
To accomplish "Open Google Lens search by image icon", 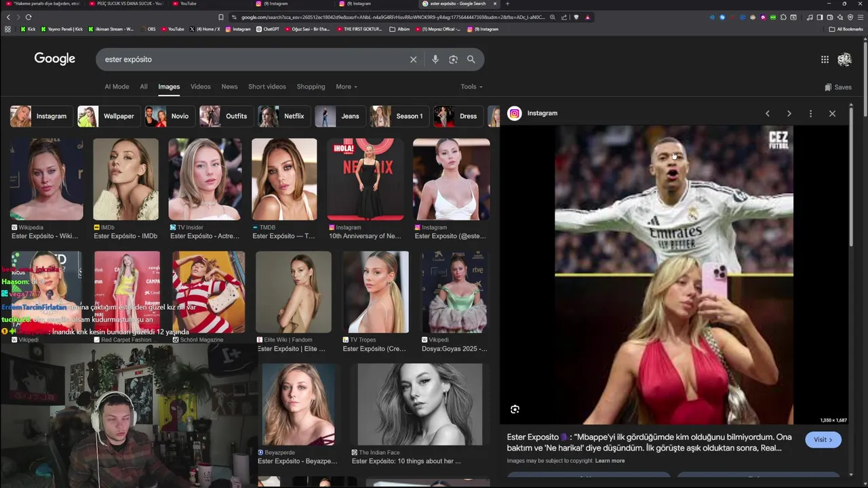I will tap(453, 60).
